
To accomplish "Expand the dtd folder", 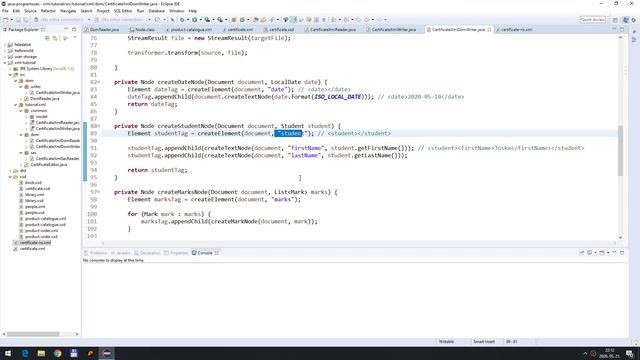I will [x=10, y=171].
